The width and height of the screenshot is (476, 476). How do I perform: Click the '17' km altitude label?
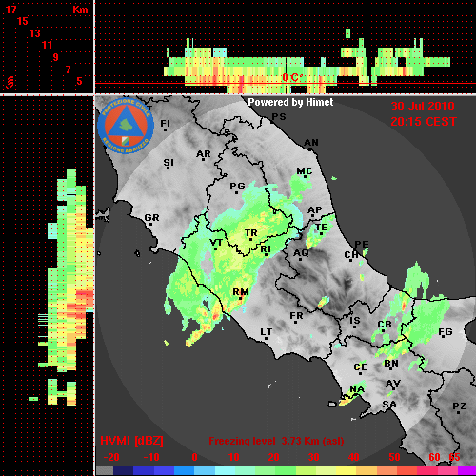10,10
